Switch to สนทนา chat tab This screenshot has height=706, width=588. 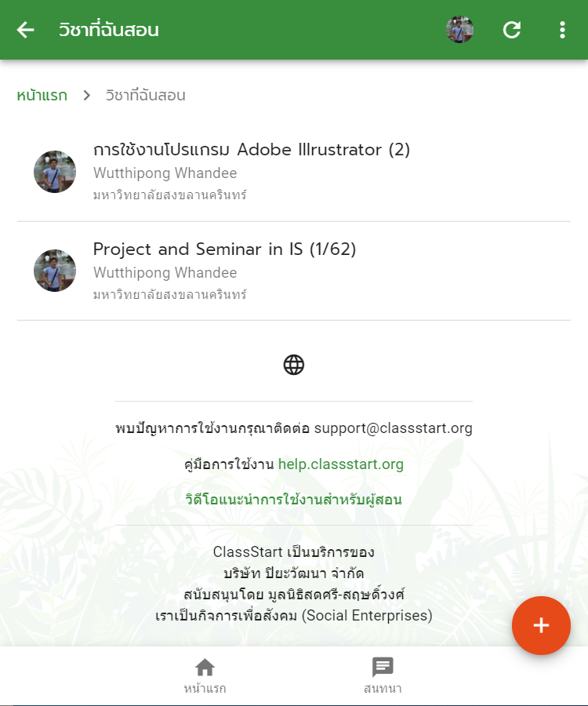point(383,675)
